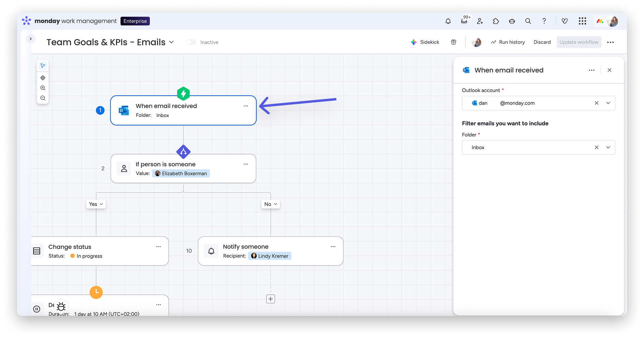
Task: Close the When email received panel
Action: [610, 70]
